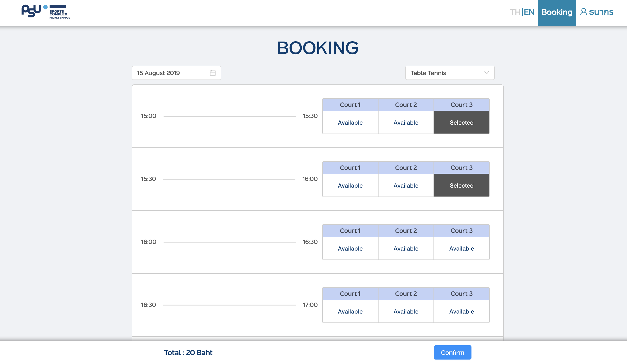This screenshot has width=627, height=364.
Task: Select Court 2 Available at 15:30
Action: (406, 186)
